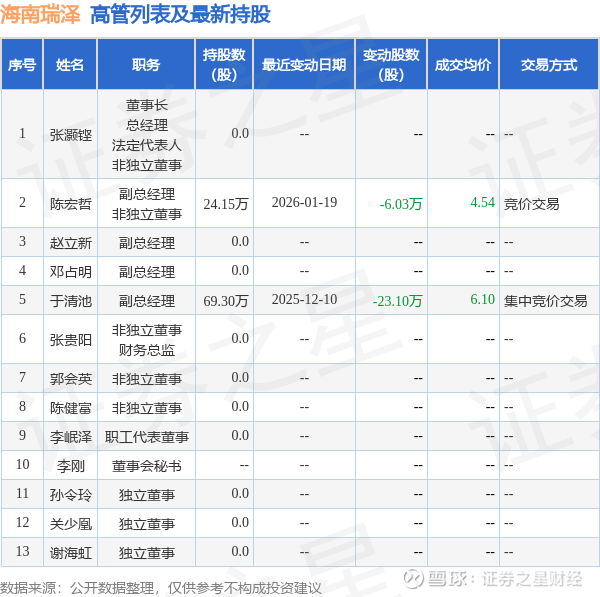Click the 变动股数(股) column header
Image resolution: width=600 pixels, height=597 pixels.
click(391, 65)
